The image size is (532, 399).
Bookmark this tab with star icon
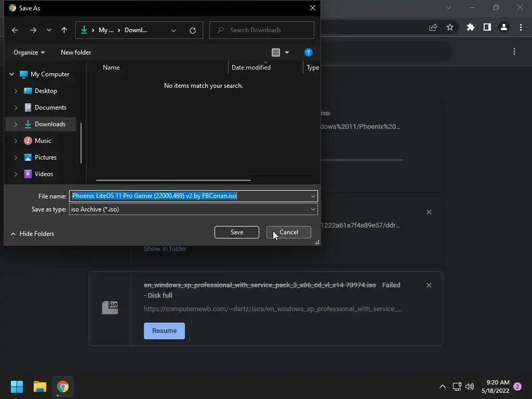450,27
